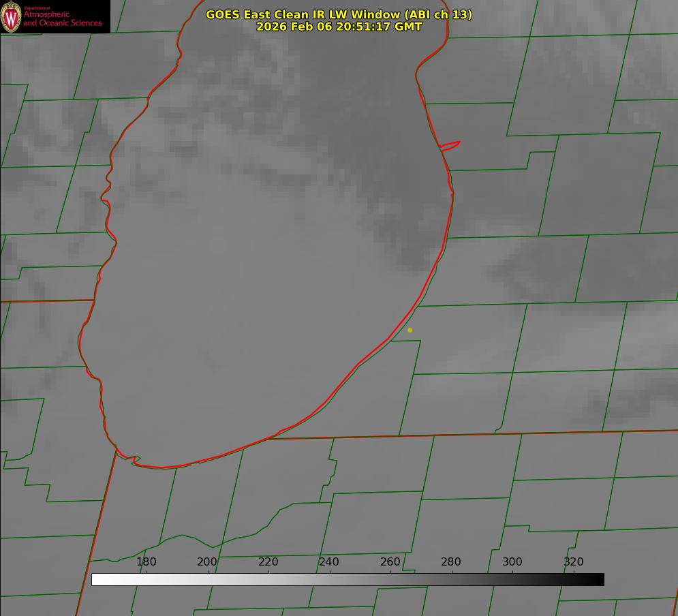Click the 260 colorbar label

point(390,561)
